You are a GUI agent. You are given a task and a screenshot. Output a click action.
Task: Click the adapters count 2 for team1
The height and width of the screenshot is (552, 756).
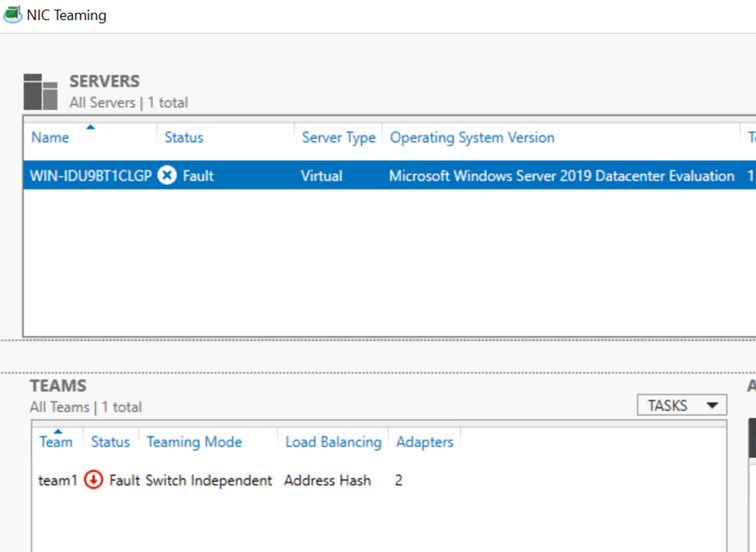(x=399, y=480)
